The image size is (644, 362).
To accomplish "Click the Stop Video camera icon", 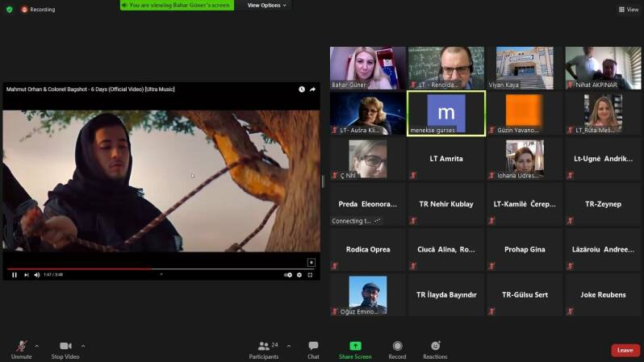I will coord(65,346).
